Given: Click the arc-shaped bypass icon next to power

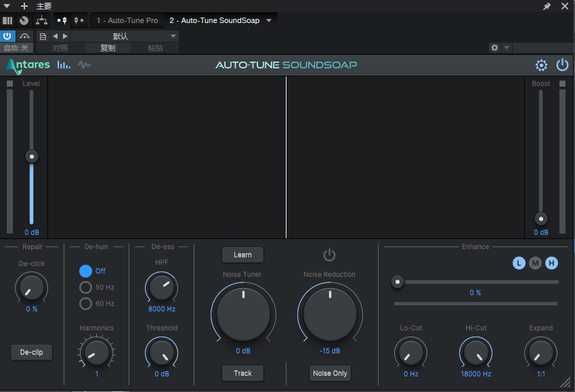Looking at the screenshot, I should pos(24,36).
